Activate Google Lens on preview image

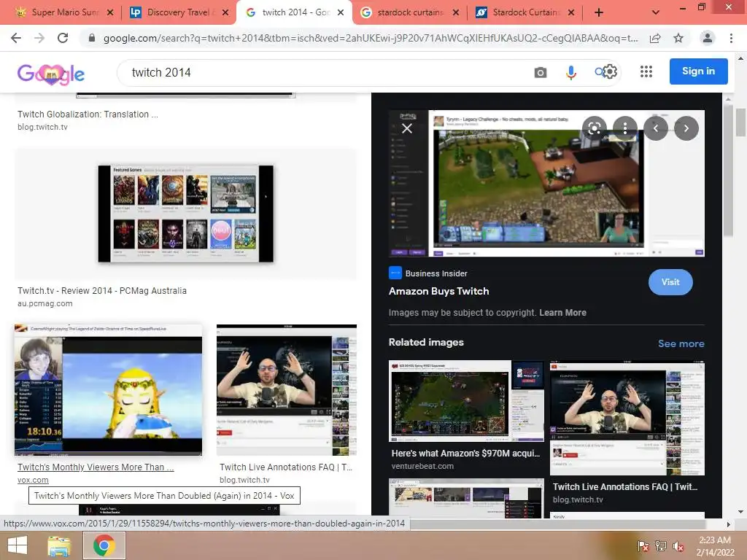tap(594, 128)
